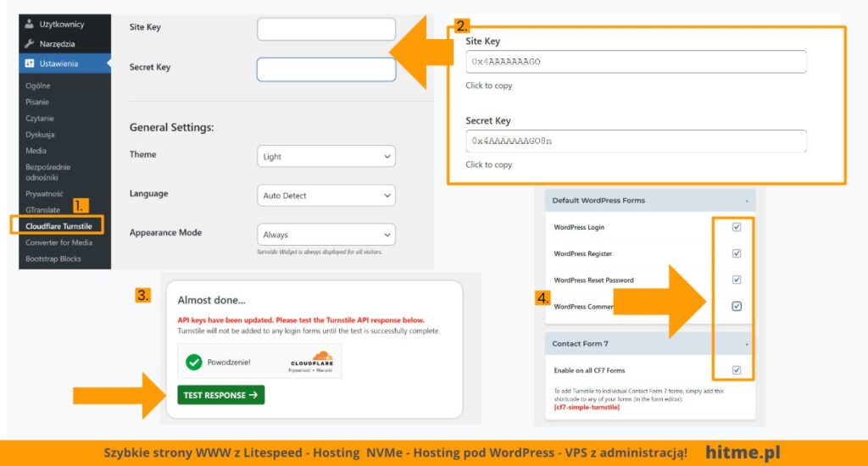Toggle WordPress Comment checkbox
This screenshot has width=868, height=466.
(x=737, y=306)
